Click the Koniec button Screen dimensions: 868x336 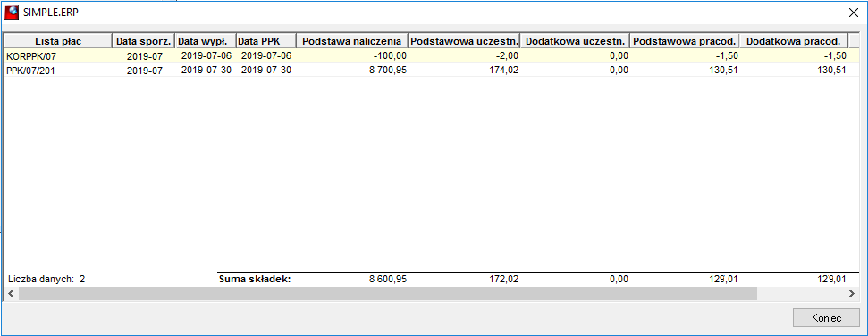tap(827, 318)
